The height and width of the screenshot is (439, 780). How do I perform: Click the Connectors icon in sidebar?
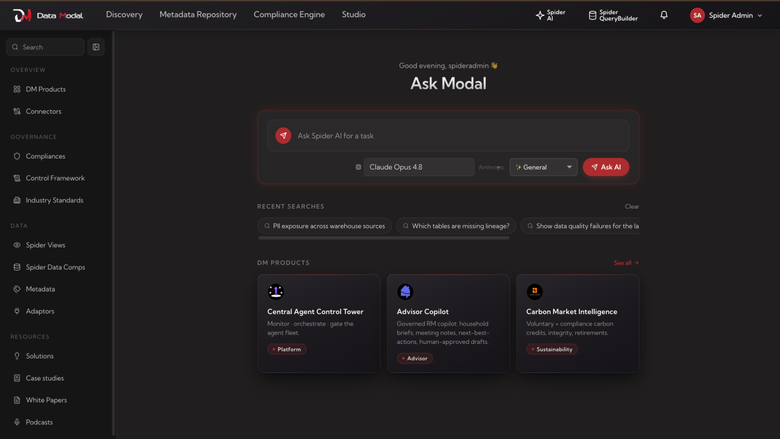(17, 111)
